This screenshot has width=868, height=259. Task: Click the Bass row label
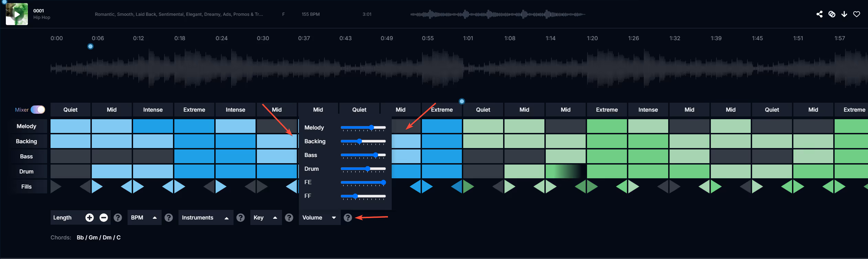click(x=26, y=156)
